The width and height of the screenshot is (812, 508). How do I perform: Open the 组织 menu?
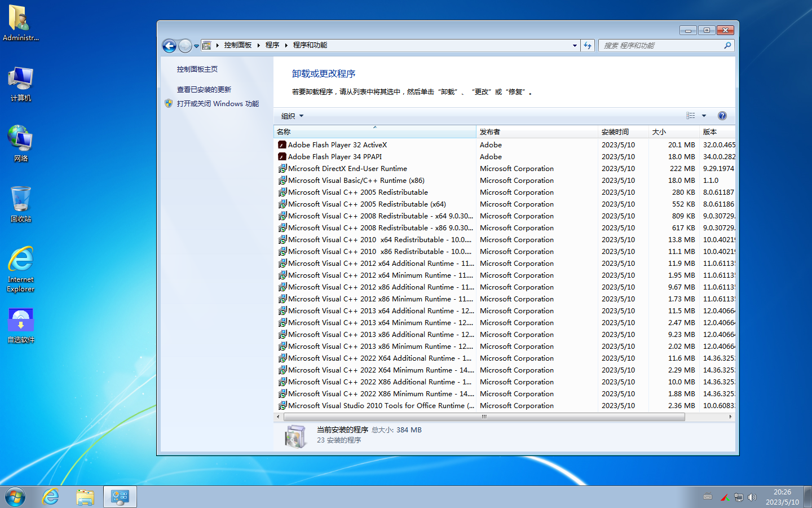(x=292, y=116)
